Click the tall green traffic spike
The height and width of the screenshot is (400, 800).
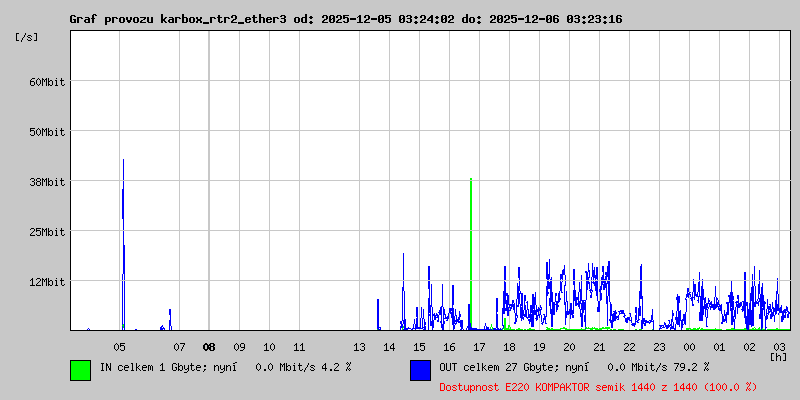click(x=470, y=250)
